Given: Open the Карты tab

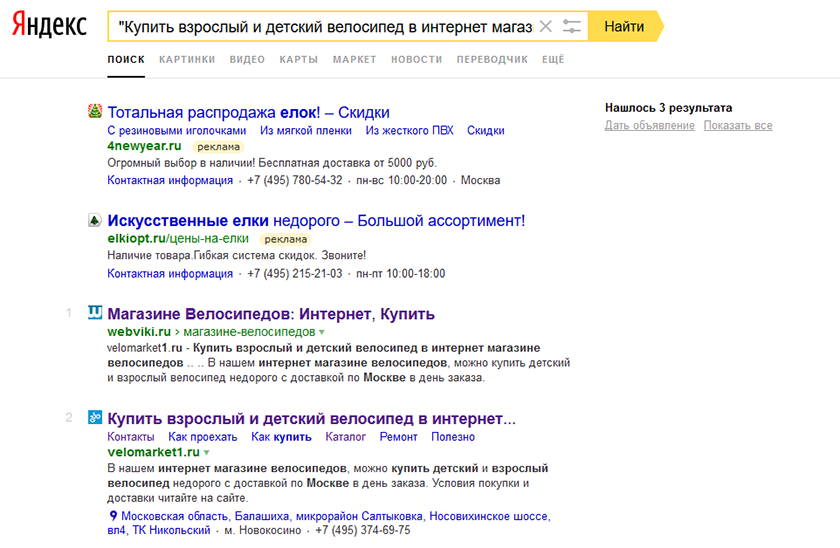Looking at the screenshot, I should (x=299, y=59).
